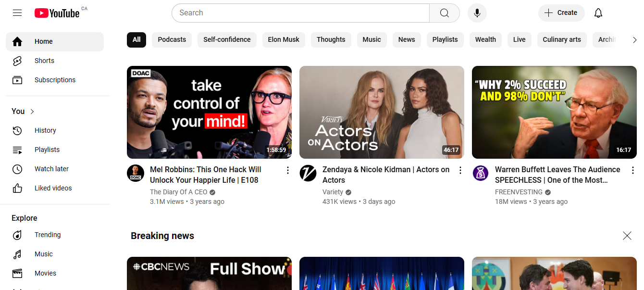The height and width of the screenshot is (290, 644).
Task: Expand the You section chevron
Action: coord(32,112)
